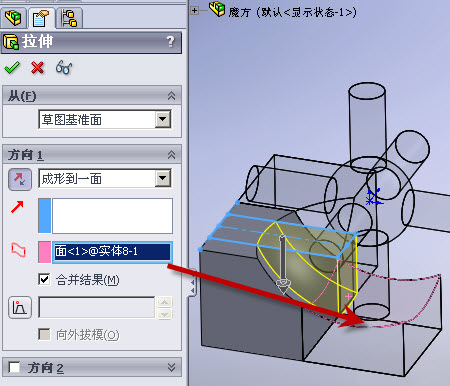
Task: Toggle draft outward (向外拔模) checkbox
Action: 44,334
